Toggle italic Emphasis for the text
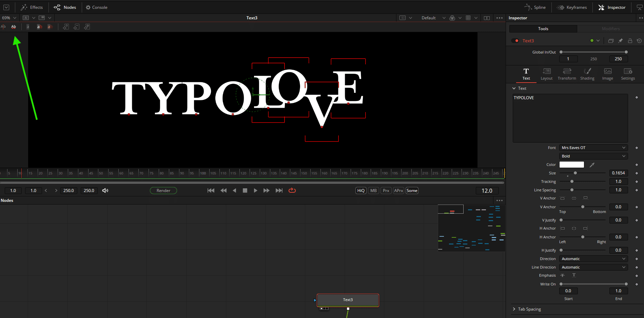Screen dimensions: 644x318 pyautogui.click(x=574, y=275)
